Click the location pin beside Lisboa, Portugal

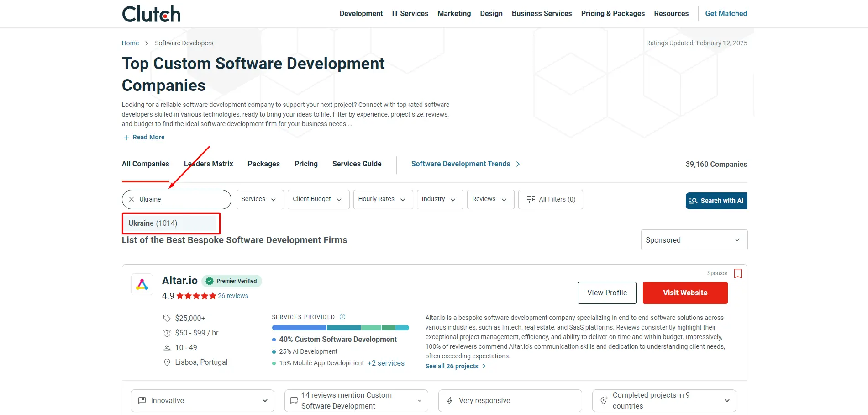167,362
